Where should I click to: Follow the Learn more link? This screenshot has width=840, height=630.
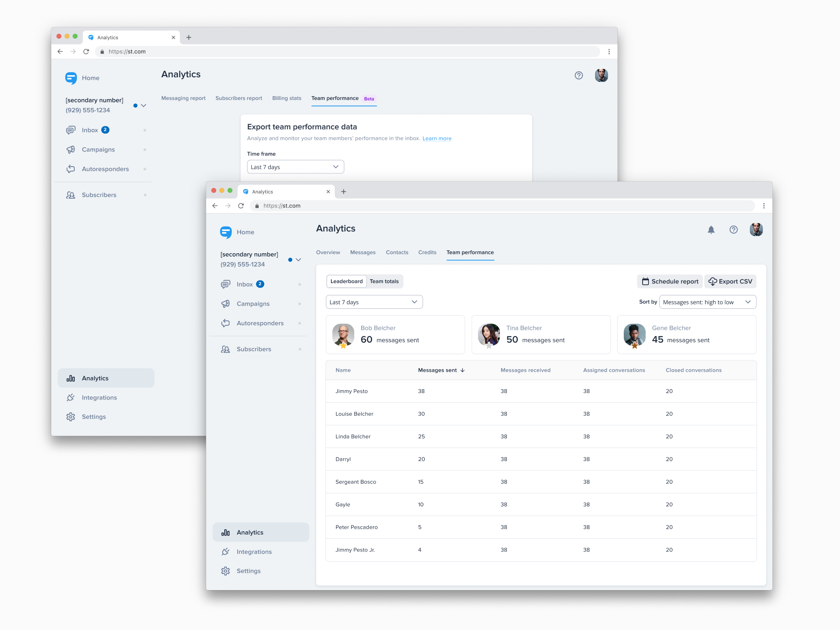click(437, 139)
